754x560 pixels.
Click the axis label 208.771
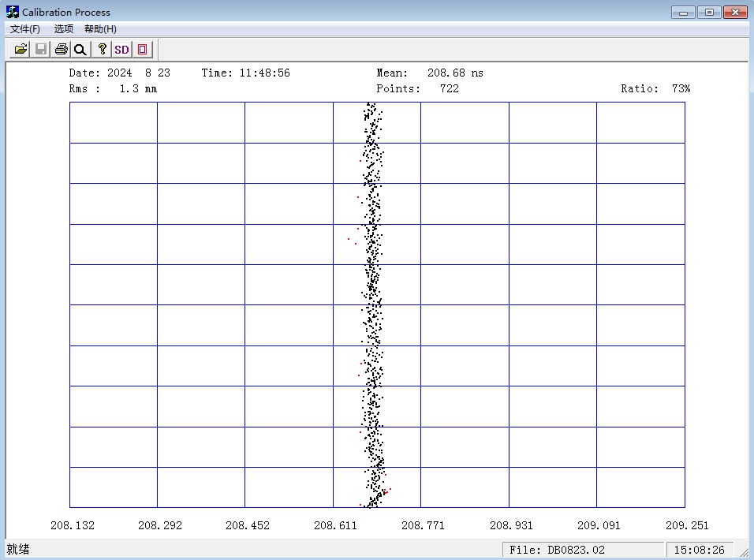pyautogui.click(x=424, y=526)
